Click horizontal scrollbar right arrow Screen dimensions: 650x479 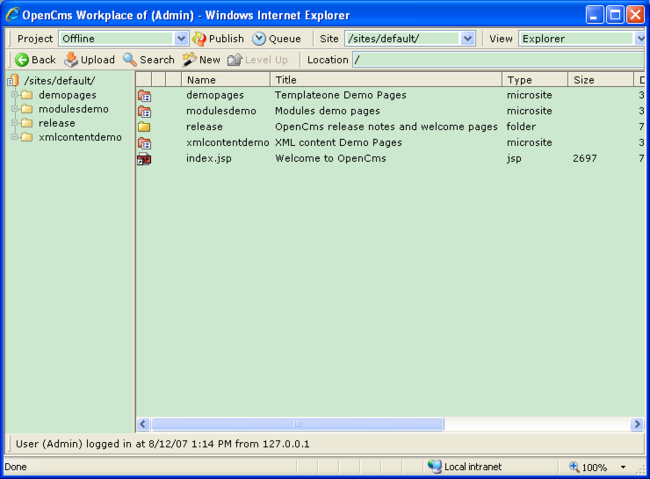point(637,424)
